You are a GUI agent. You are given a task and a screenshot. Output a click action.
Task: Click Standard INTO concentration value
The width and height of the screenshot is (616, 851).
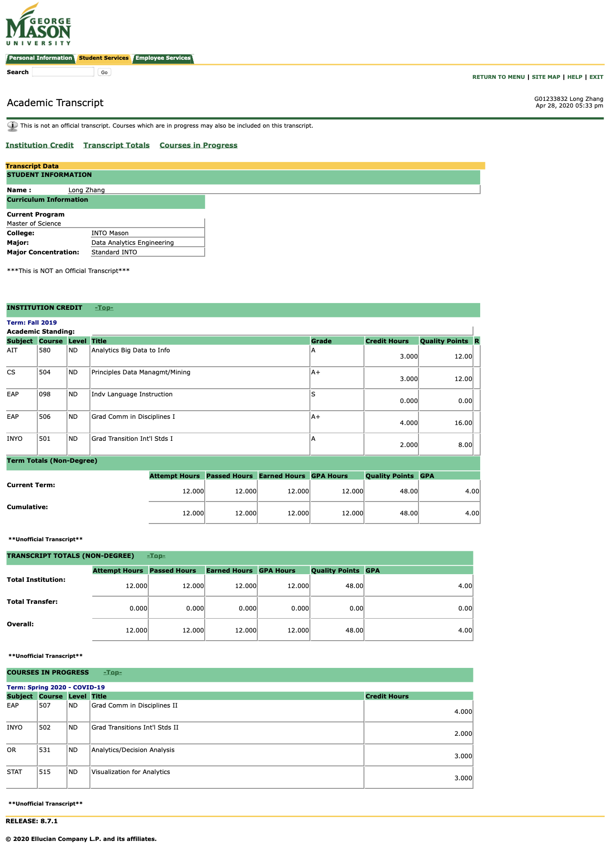pyautogui.click(x=114, y=252)
